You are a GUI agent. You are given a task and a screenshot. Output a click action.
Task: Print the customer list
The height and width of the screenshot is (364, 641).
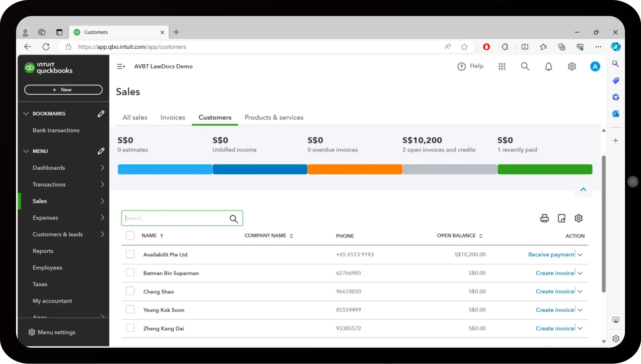pos(545,218)
